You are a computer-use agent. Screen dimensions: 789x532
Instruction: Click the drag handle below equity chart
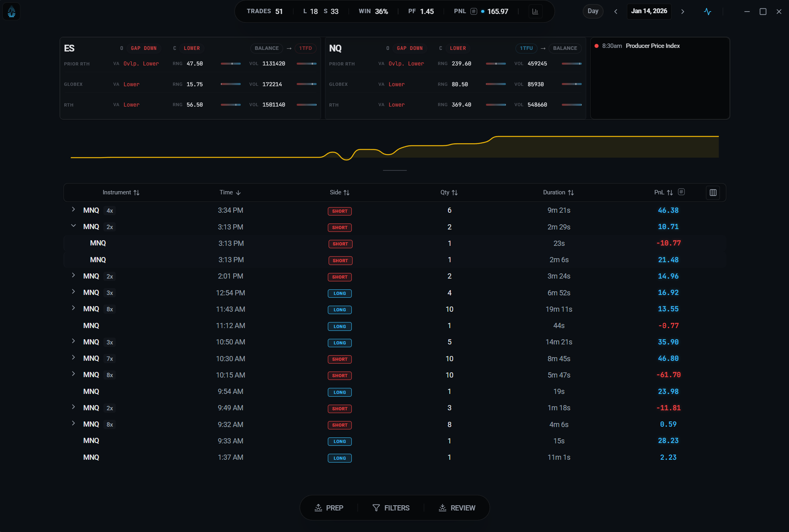(394, 170)
